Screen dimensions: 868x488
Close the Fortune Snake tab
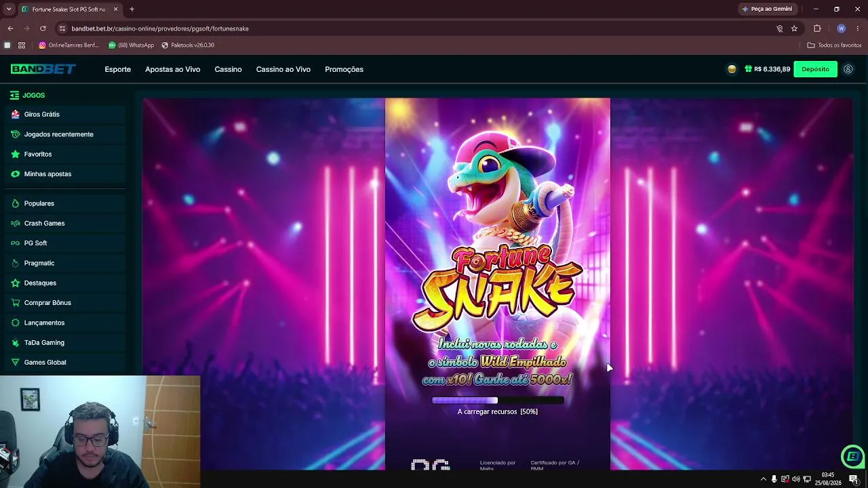pyautogui.click(x=115, y=9)
